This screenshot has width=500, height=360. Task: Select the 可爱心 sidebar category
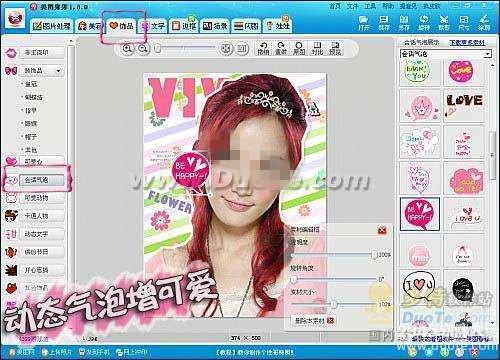tap(42, 161)
